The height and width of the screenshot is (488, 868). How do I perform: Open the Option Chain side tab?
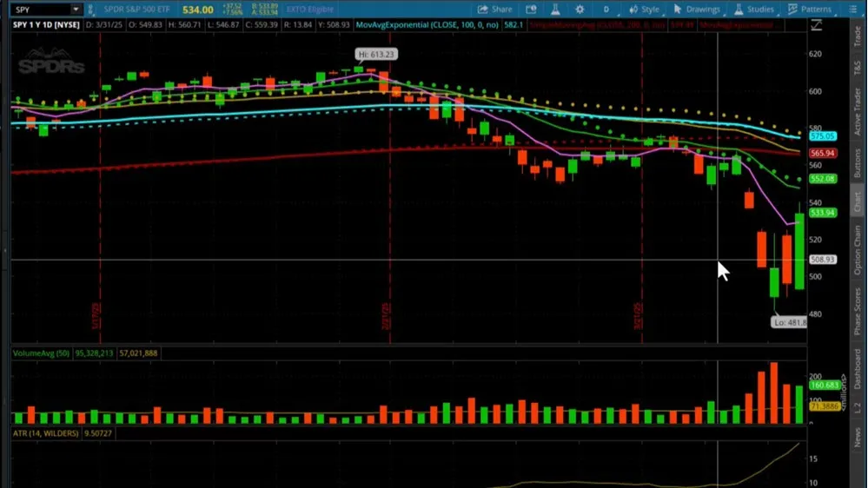[858, 250]
